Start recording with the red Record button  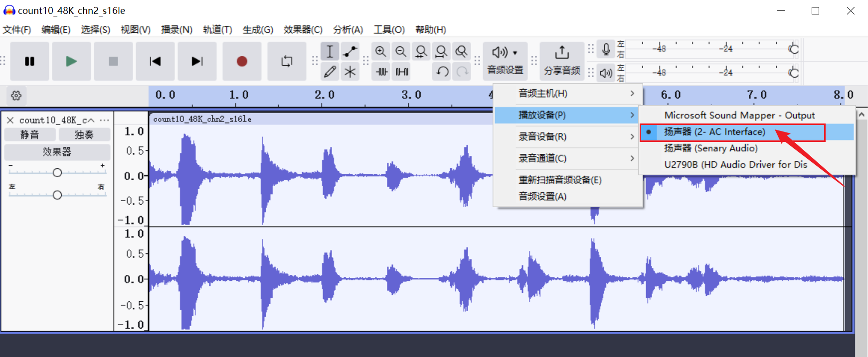[x=242, y=61]
